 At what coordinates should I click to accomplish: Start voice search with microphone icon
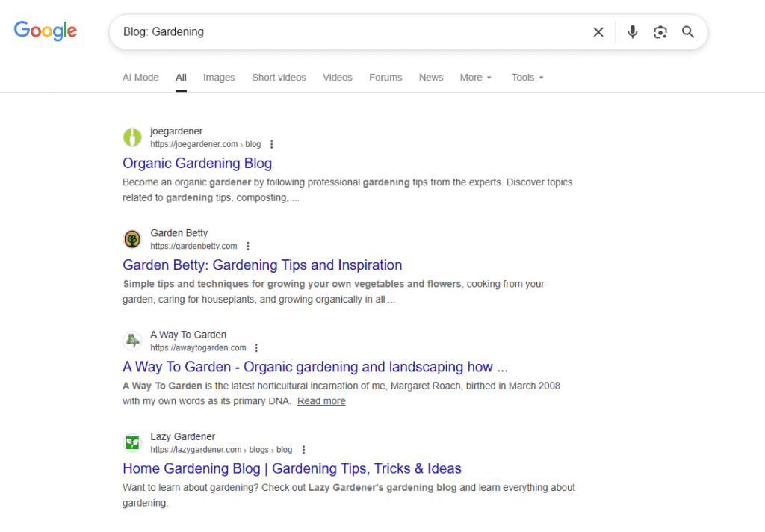(x=633, y=32)
